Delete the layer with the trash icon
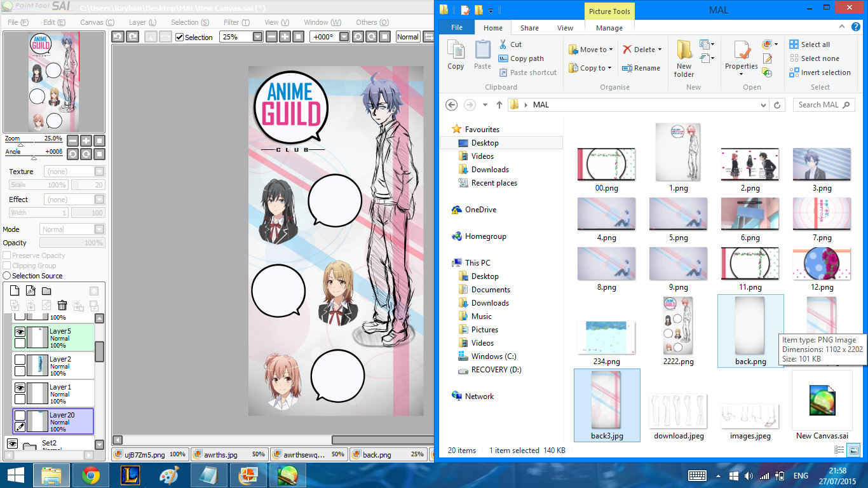The width and height of the screenshot is (868, 488). (62, 306)
